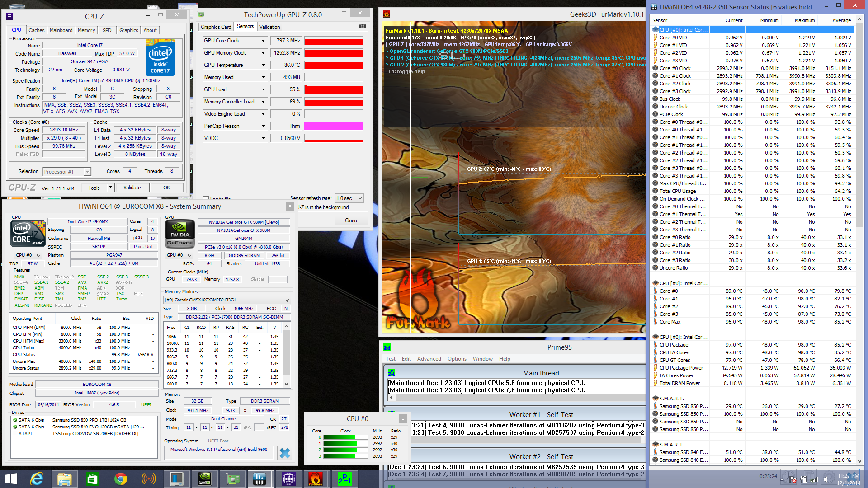Launch Internet Explorer from the taskbar
Screen dimensions: 868x488
pyautogui.click(x=36, y=479)
